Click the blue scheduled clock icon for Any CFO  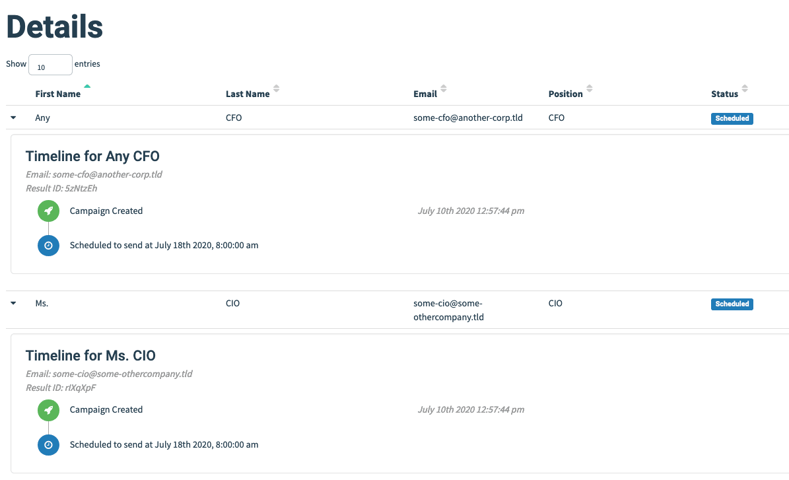[x=48, y=246]
